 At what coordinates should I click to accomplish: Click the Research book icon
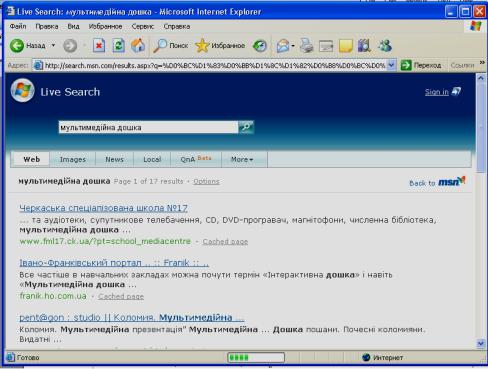pos(364,46)
